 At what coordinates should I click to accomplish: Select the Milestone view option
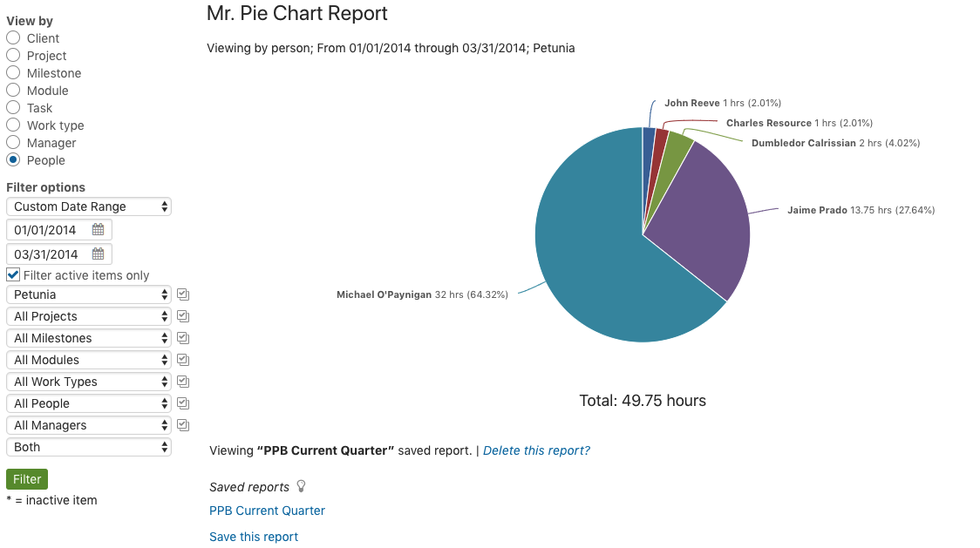click(13, 72)
